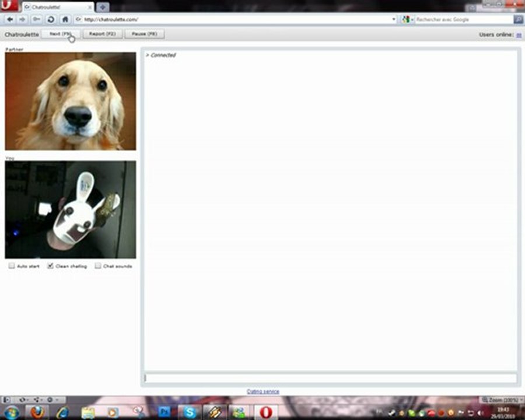
Task: Toggle the Opera panels button in status bar
Action: coord(6,400)
